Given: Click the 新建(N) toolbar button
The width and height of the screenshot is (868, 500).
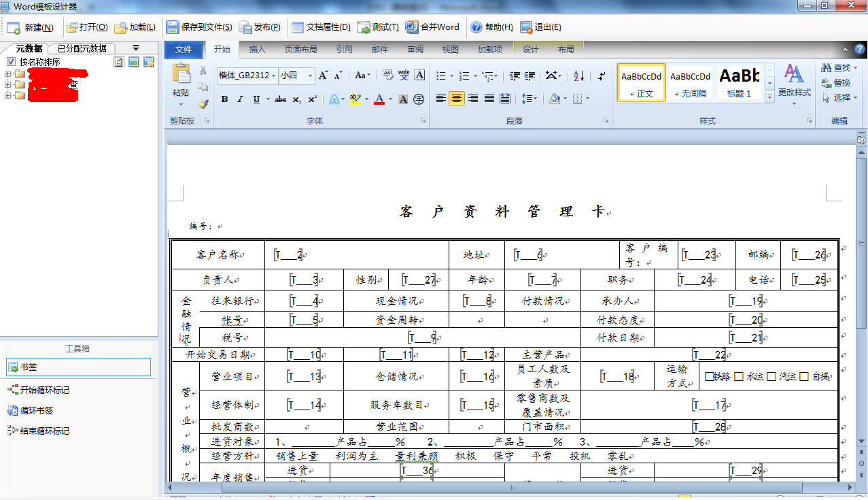Looking at the screenshot, I should [x=31, y=27].
